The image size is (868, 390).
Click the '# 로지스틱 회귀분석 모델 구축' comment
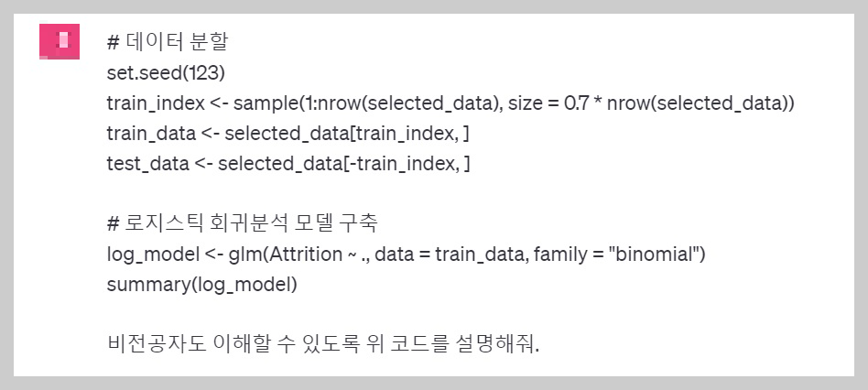click(242, 223)
